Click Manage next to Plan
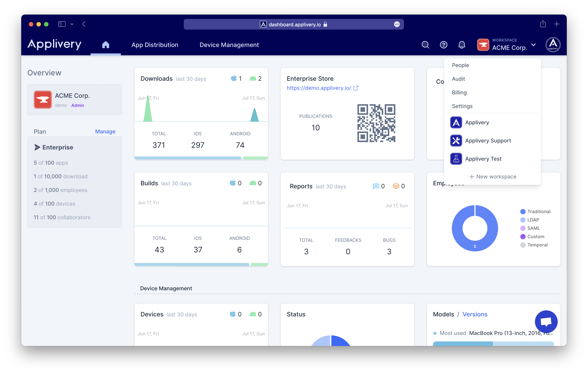The height and width of the screenshot is (374, 588). [x=105, y=131]
